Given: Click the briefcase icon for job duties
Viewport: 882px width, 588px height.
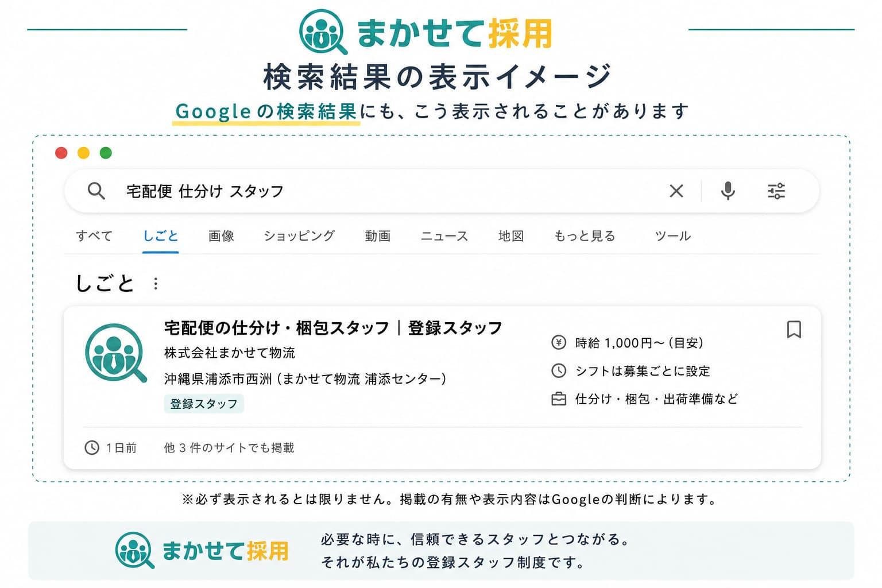Looking at the screenshot, I should (x=558, y=399).
